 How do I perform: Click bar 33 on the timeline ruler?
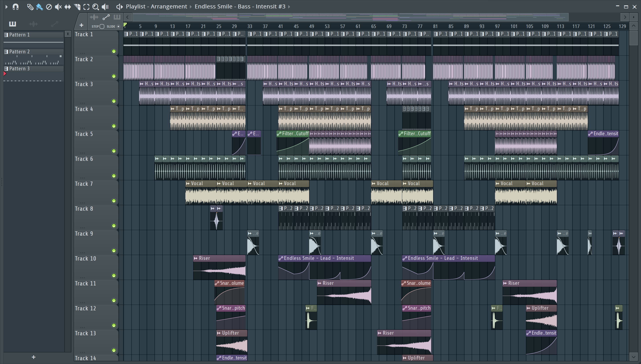pyautogui.click(x=250, y=26)
